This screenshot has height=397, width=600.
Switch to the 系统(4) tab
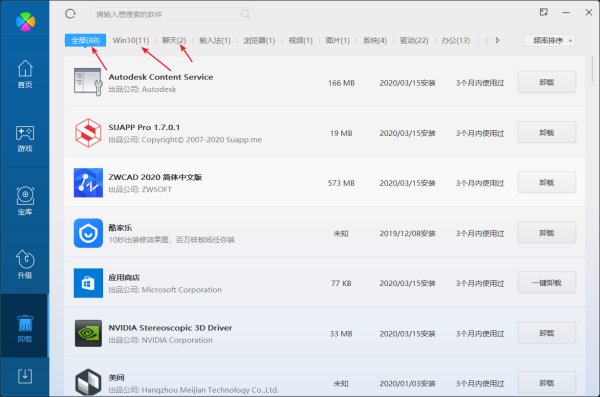click(375, 40)
